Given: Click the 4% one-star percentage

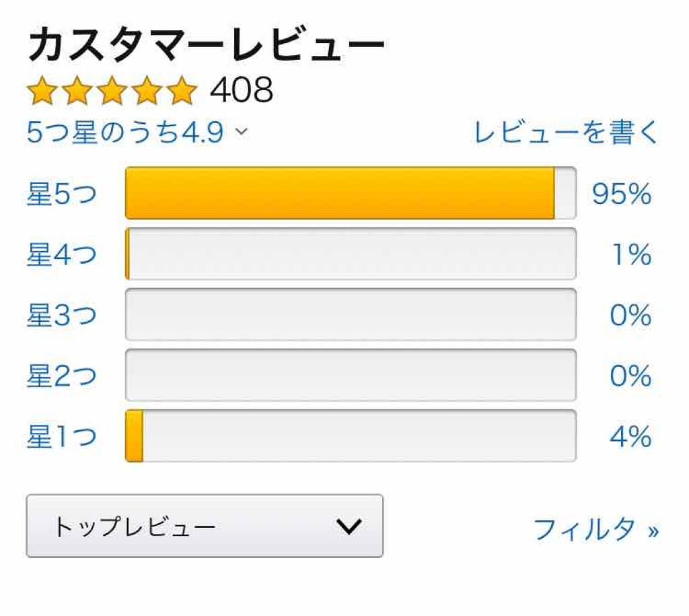Looking at the screenshot, I should (630, 437).
